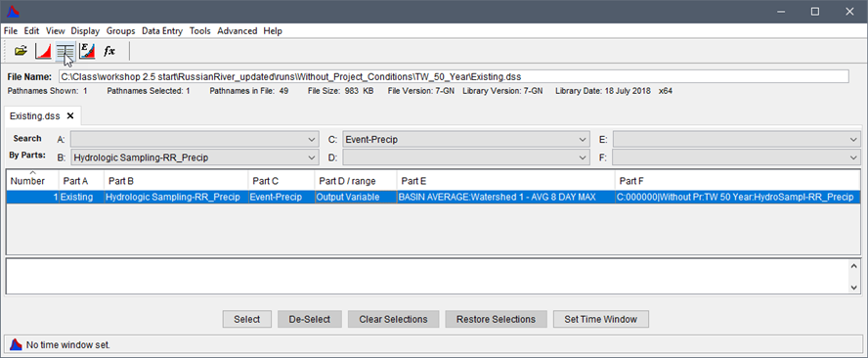Expand the Part D search dropdown

pos(583,157)
